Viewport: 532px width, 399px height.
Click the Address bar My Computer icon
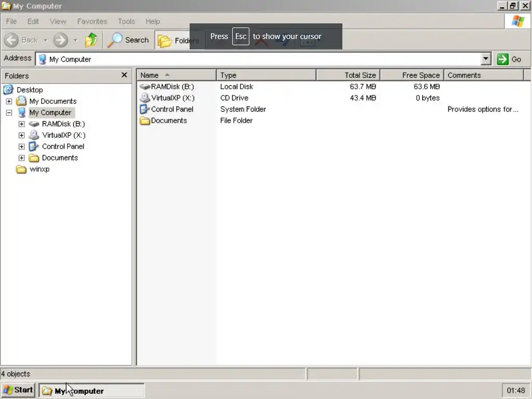click(x=43, y=59)
